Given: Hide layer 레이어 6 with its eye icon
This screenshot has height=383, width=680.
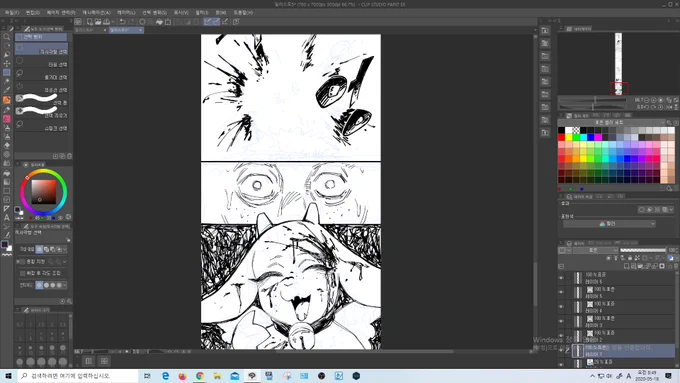Looking at the screenshot, I should tap(561, 278).
